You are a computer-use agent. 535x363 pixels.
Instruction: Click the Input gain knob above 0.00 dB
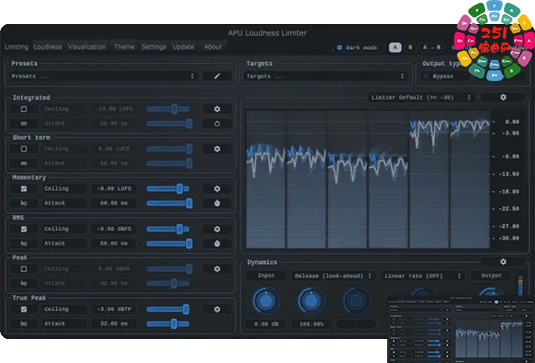[266, 301]
